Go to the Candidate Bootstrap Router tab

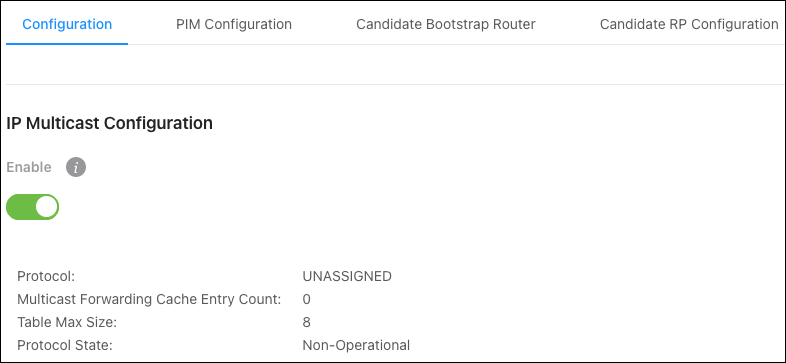click(446, 24)
